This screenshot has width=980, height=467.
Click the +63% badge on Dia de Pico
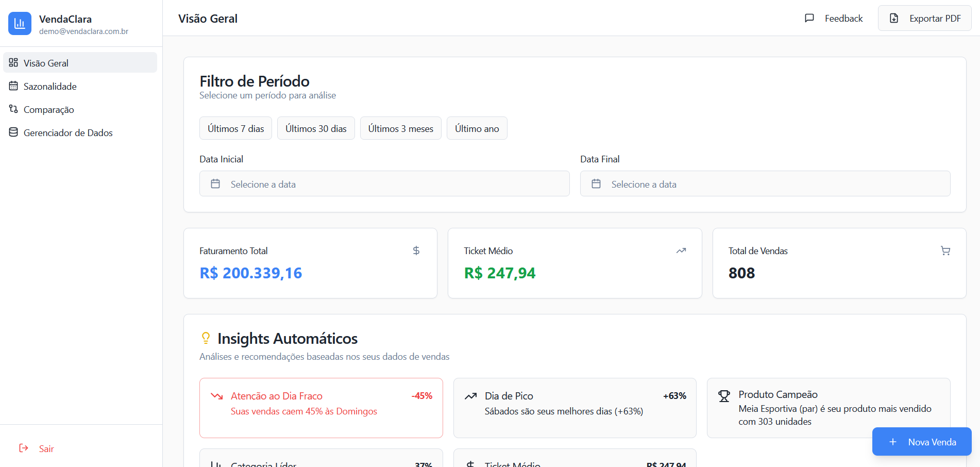click(674, 396)
